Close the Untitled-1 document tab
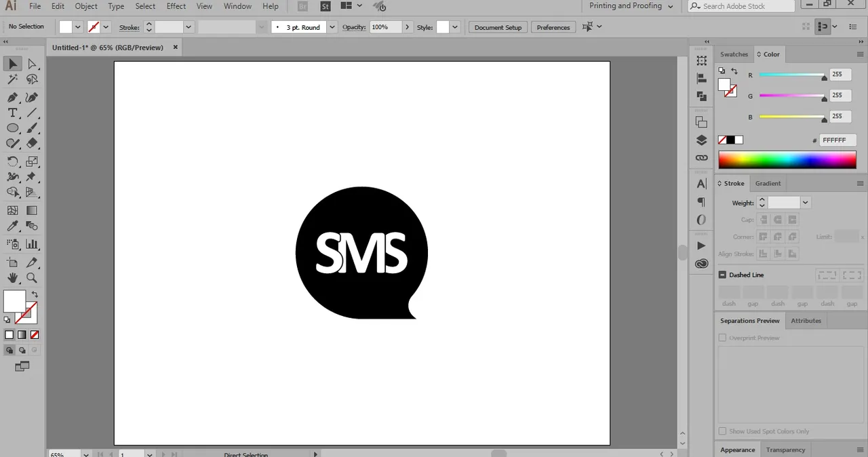Image resolution: width=868 pixels, height=457 pixels. [176, 47]
